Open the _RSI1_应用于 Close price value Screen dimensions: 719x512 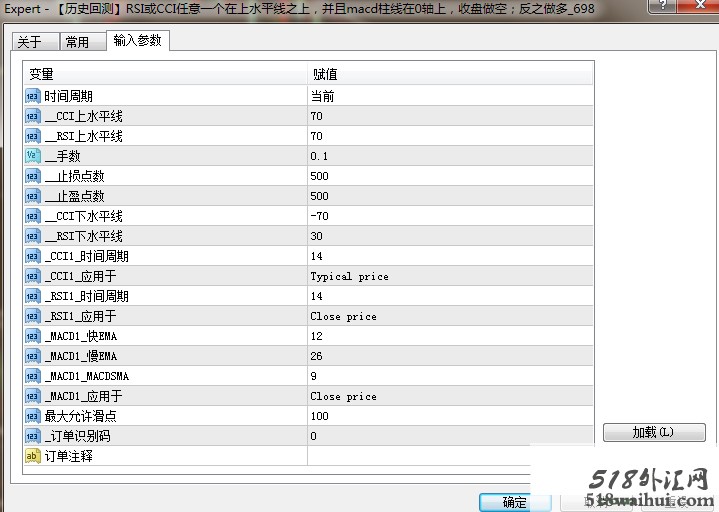[450, 316]
